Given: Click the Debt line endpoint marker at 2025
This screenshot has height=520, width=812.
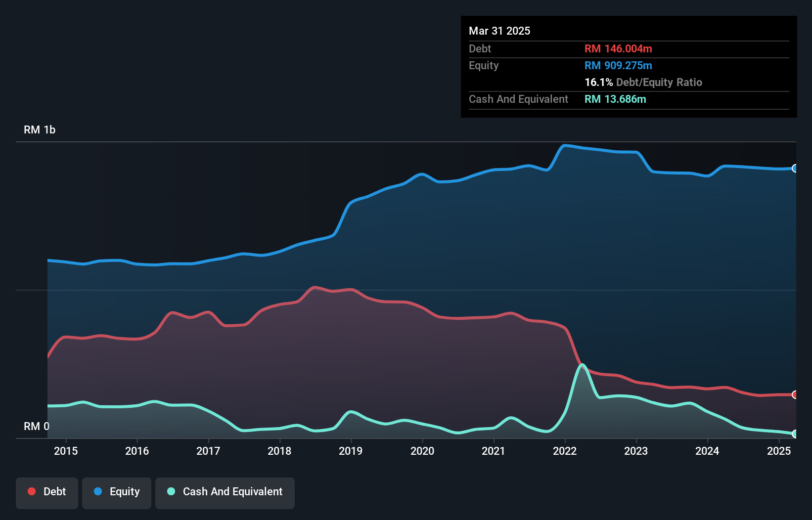Looking at the screenshot, I should [x=795, y=395].
